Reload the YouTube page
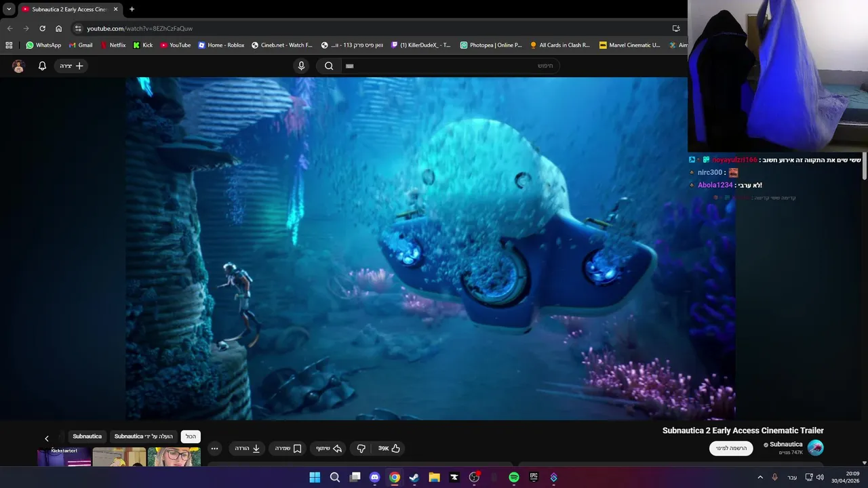 tap(42, 28)
